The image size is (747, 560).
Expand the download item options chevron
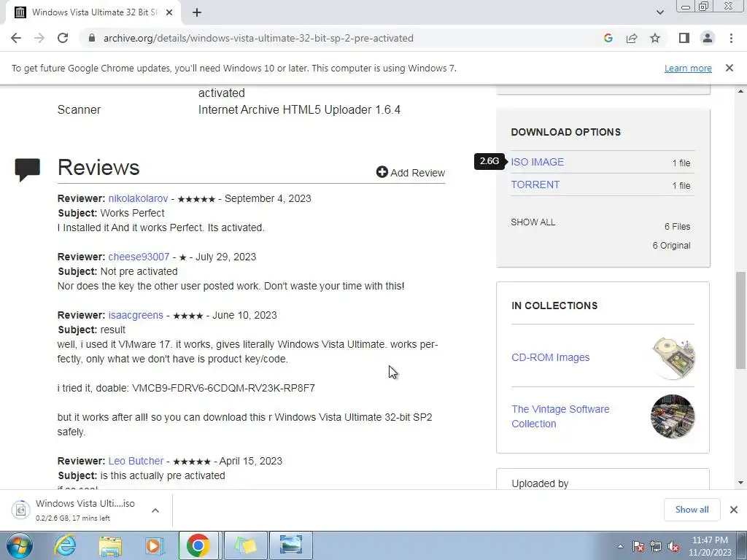155,510
